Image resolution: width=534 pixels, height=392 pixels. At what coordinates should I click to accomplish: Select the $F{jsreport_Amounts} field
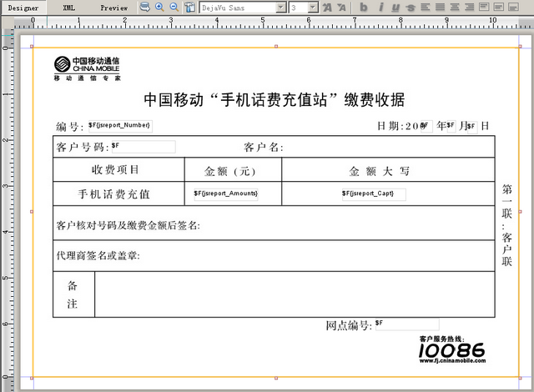click(226, 194)
